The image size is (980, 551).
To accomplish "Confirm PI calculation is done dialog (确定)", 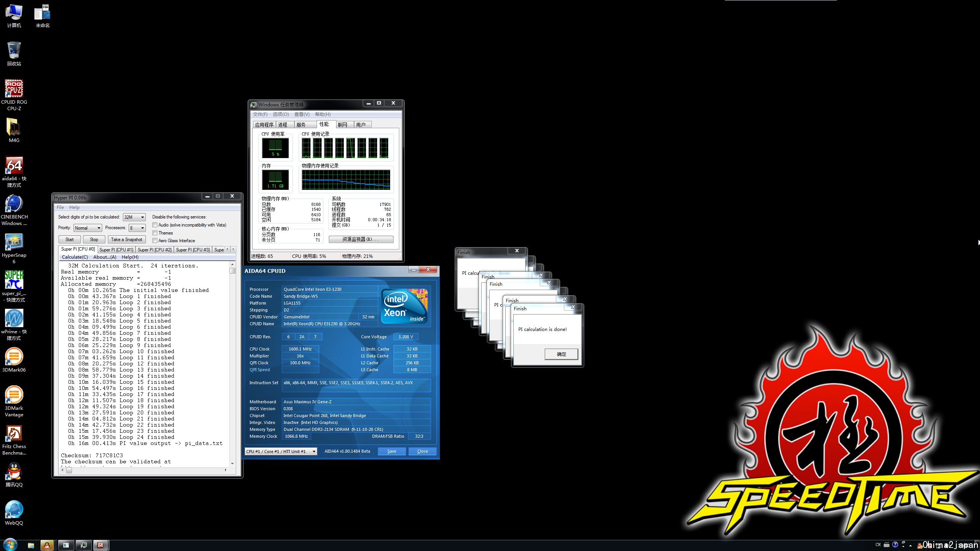I will coord(561,354).
